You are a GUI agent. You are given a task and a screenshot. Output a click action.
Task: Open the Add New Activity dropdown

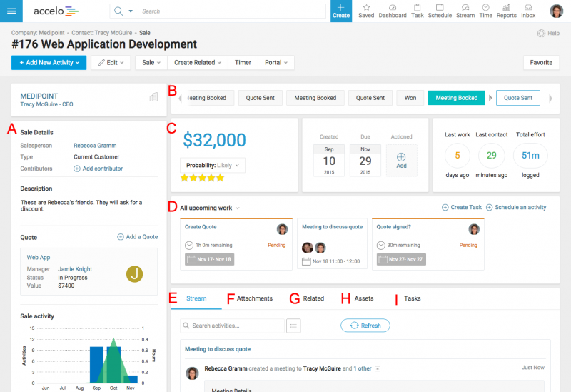tap(49, 63)
